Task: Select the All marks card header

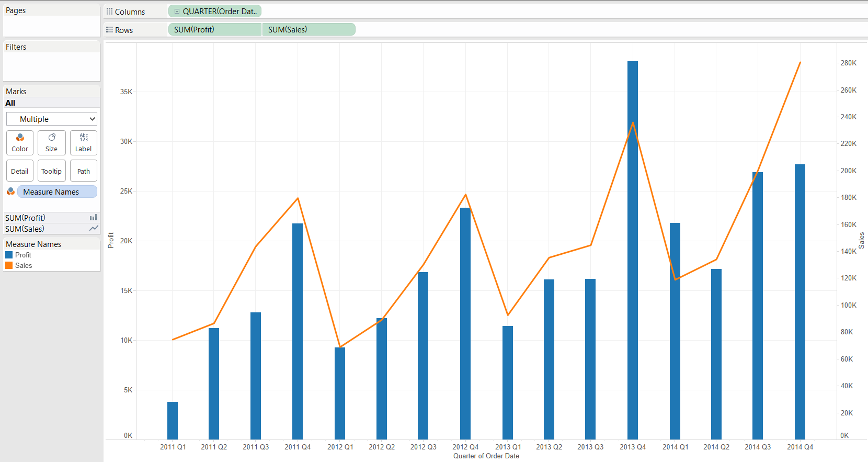Action: click(x=51, y=103)
